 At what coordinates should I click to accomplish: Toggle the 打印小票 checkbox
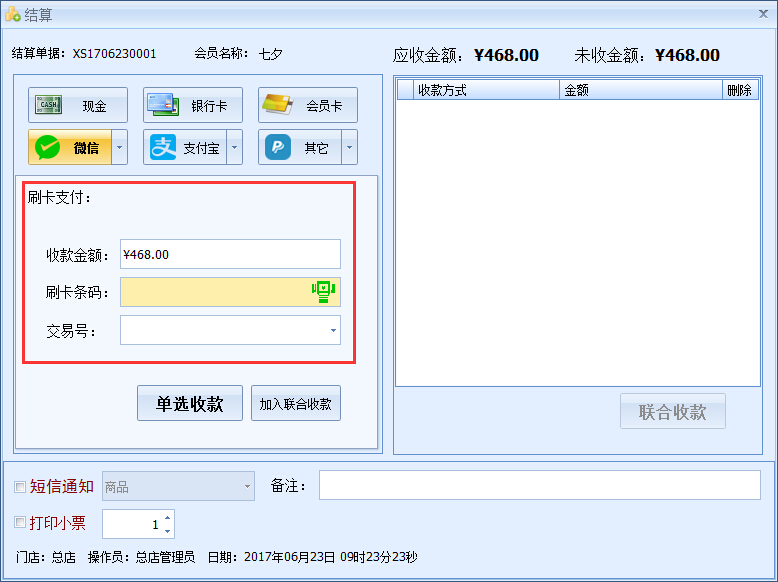(20, 522)
